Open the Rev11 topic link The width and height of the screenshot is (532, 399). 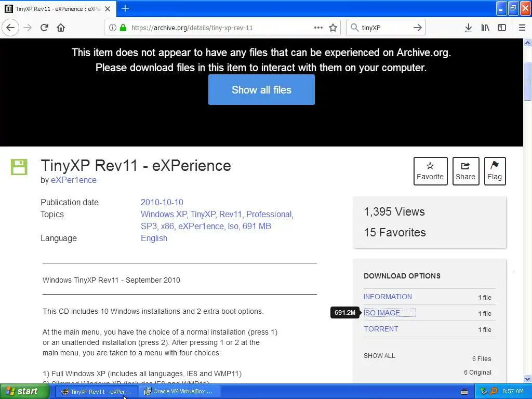coord(230,215)
